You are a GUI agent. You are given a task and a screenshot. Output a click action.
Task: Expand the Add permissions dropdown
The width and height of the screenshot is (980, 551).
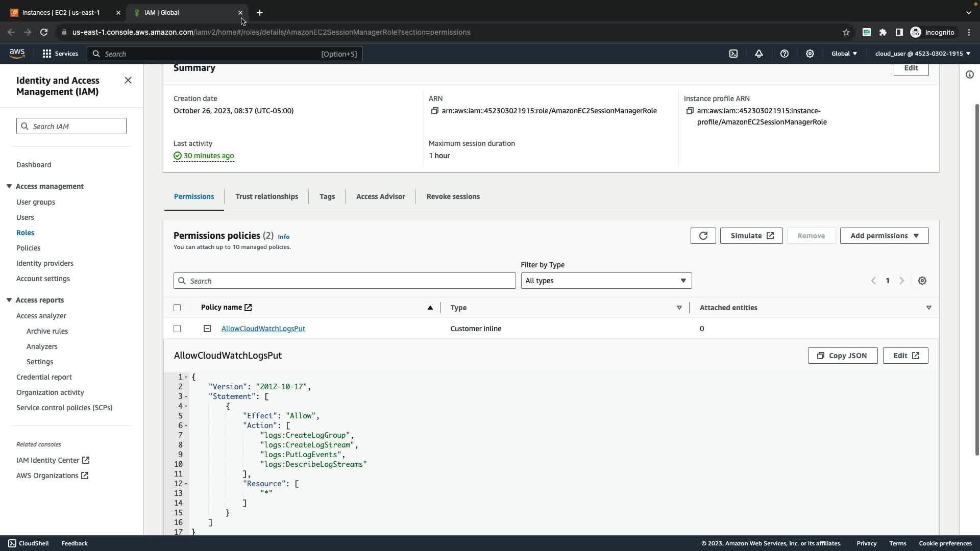pos(884,236)
